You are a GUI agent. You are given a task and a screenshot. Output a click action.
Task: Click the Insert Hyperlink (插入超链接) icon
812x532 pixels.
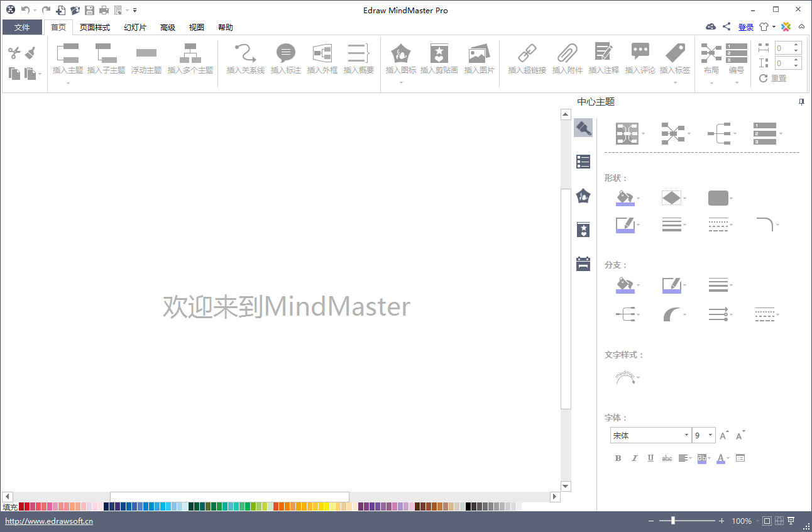527,53
